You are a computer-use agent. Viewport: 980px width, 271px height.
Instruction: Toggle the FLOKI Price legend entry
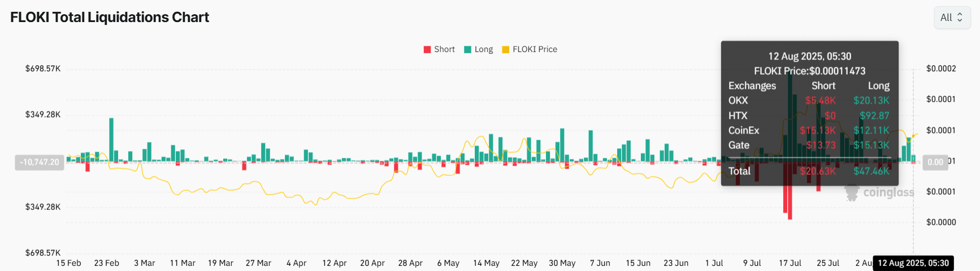(530, 49)
